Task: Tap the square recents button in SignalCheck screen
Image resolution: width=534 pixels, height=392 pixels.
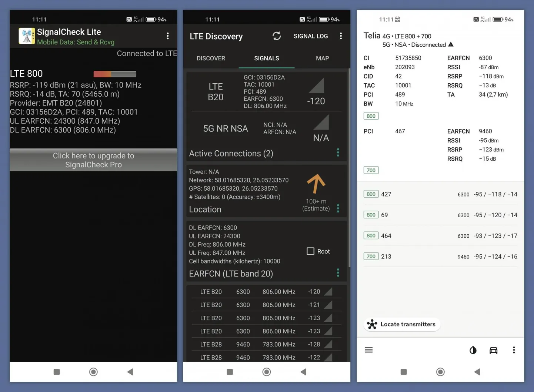Action: click(x=57, y=372)
